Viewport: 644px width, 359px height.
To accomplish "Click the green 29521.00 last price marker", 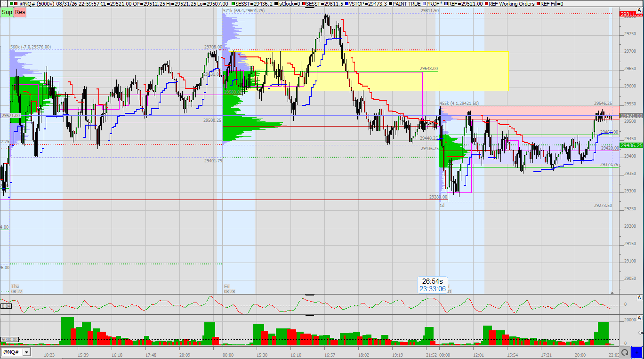I will click(x=631, y=116).
